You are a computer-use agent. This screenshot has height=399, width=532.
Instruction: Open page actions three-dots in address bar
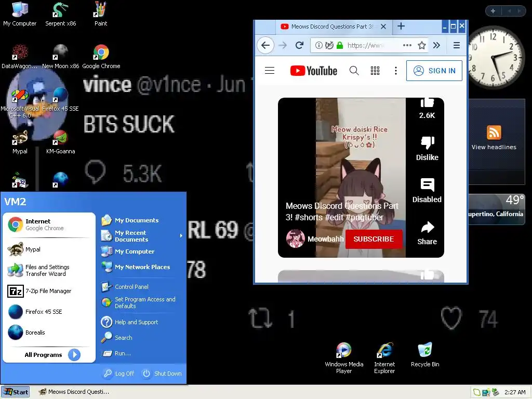tap(407, 45)
